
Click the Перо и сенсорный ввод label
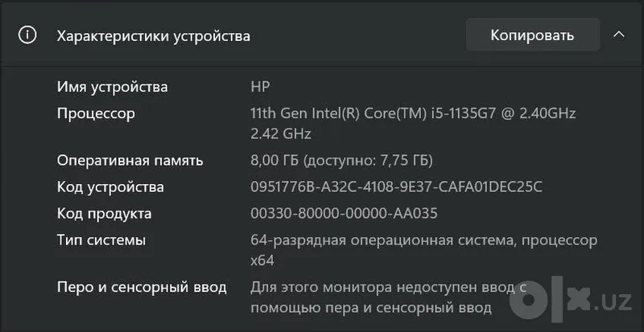click(142, 287)
